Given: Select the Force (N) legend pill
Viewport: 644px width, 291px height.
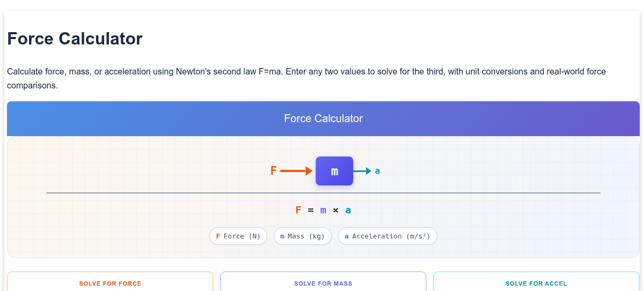Looking at the screenshot, I should coord(238,236).
